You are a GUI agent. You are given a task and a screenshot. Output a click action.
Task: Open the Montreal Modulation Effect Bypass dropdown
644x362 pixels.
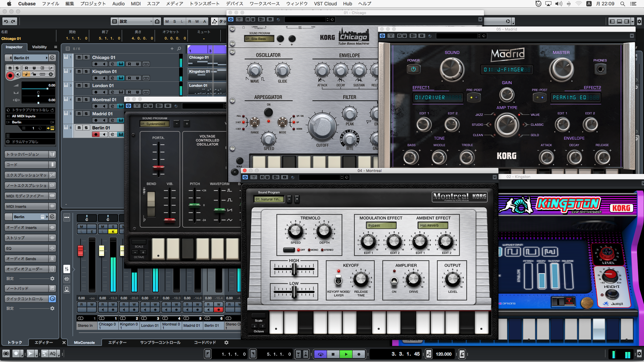[381, 225]
